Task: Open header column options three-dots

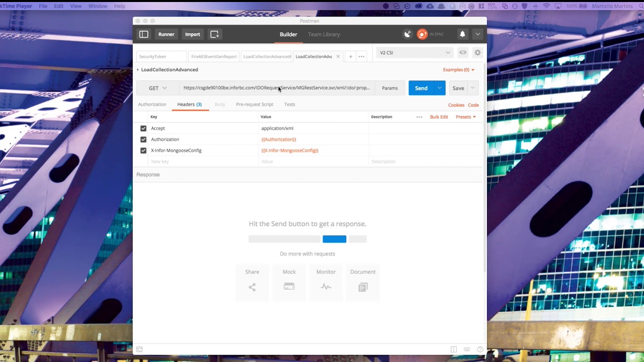Action: point(419,117)
